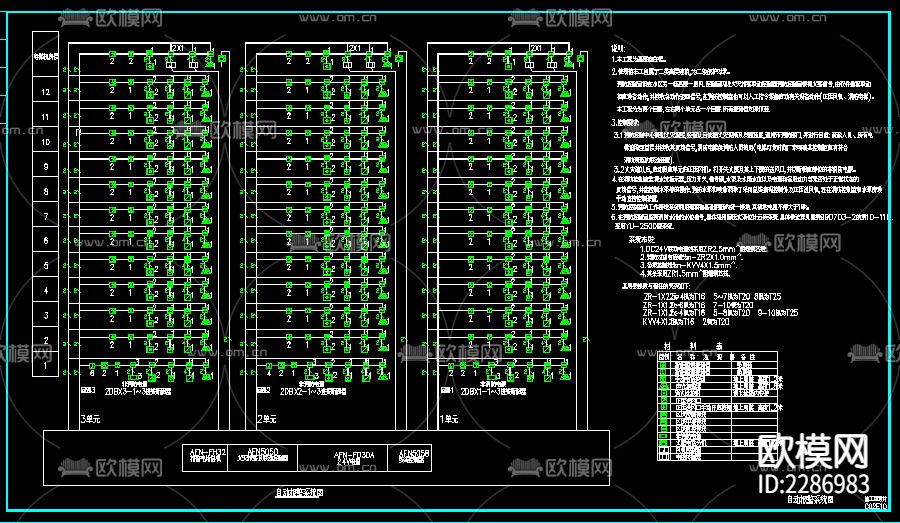Viewport: 900px width, 523px height.
Task: Click the '说明' notes heading
Action: pos(618,49)
